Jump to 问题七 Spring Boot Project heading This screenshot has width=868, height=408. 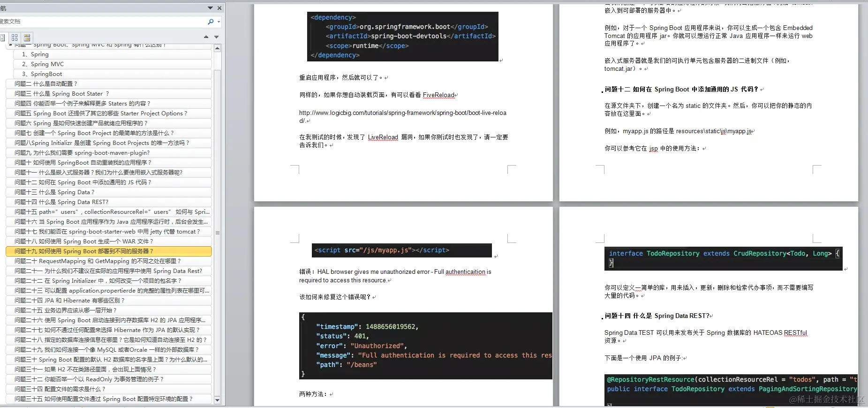pyautogui.click(x=109, y=133)
